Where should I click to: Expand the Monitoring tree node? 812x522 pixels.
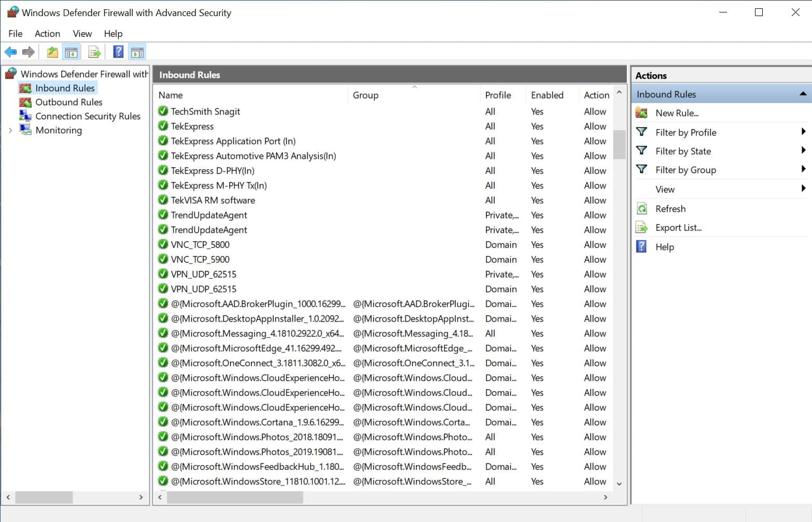coord(10,130)
